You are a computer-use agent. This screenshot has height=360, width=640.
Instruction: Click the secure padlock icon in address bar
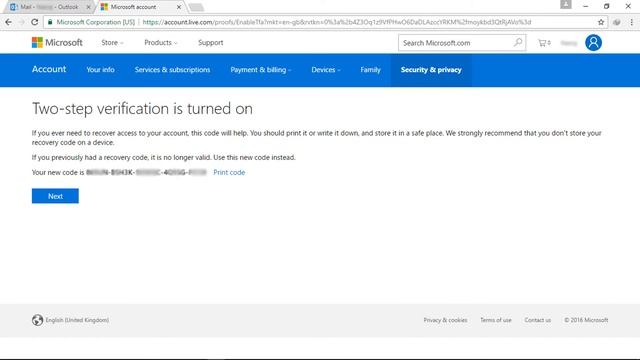point(50,22)
